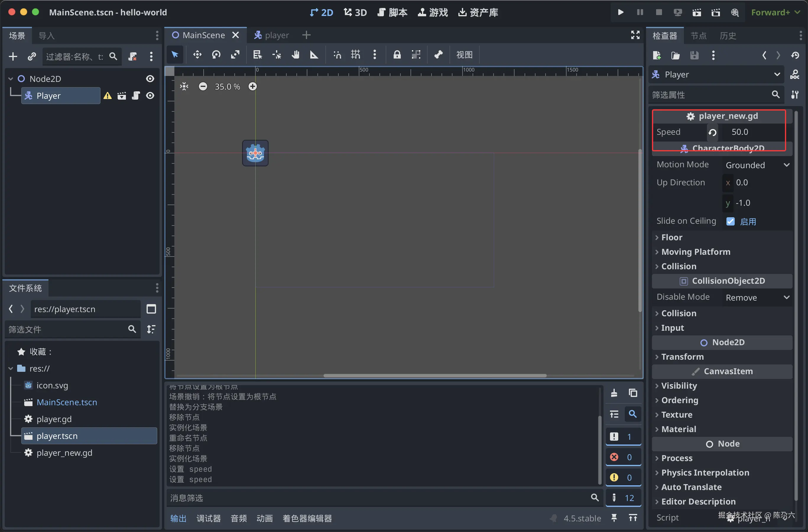This screenshot has width=808, height=532.
Task: Select the Scale mode tool
Action: point(235,55)
